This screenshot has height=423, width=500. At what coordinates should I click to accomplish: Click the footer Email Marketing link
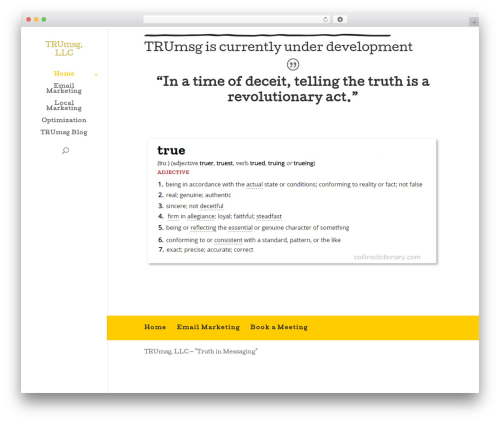tap(208, 327)
